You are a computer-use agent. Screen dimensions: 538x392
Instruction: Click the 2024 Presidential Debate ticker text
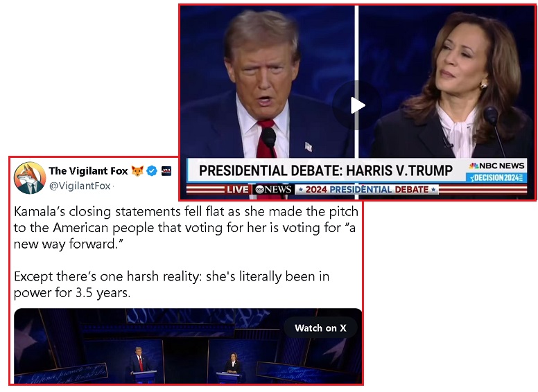(x=367, y=190)
